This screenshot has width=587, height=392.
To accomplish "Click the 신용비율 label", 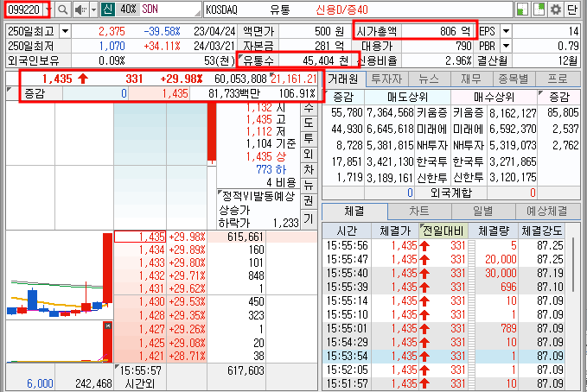I will [377, 60].
